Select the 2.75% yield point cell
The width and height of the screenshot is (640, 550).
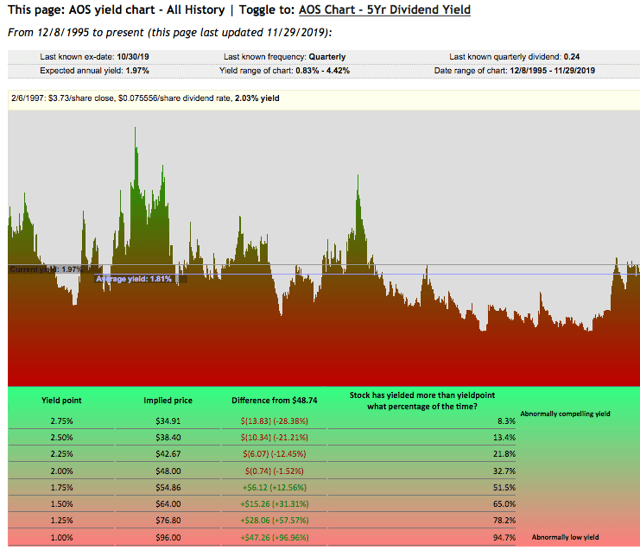pos(62,421)
